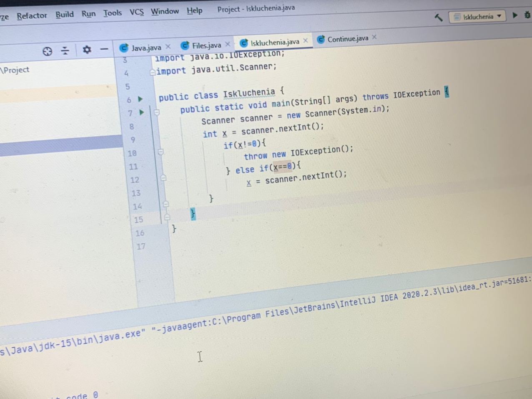Collapse the if block fold marker line 10
Screen dimensions: 532x399
coord(161,152)
